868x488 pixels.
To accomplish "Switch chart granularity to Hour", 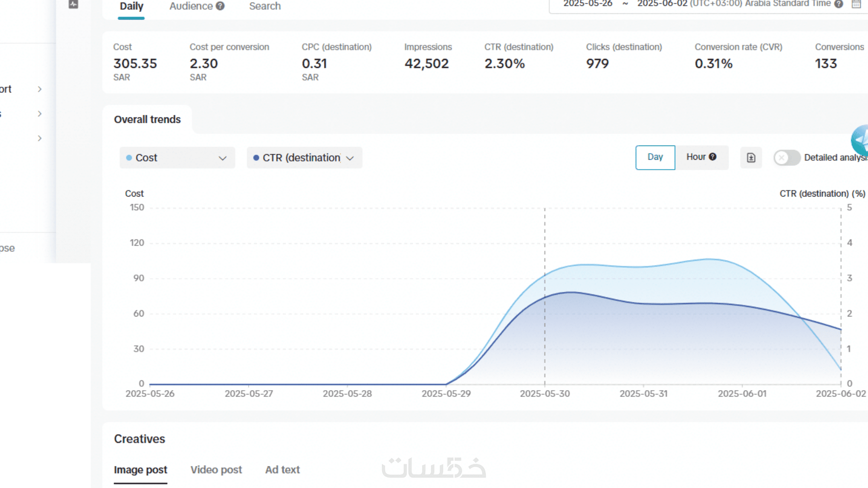I will click(x=696, y=157).
